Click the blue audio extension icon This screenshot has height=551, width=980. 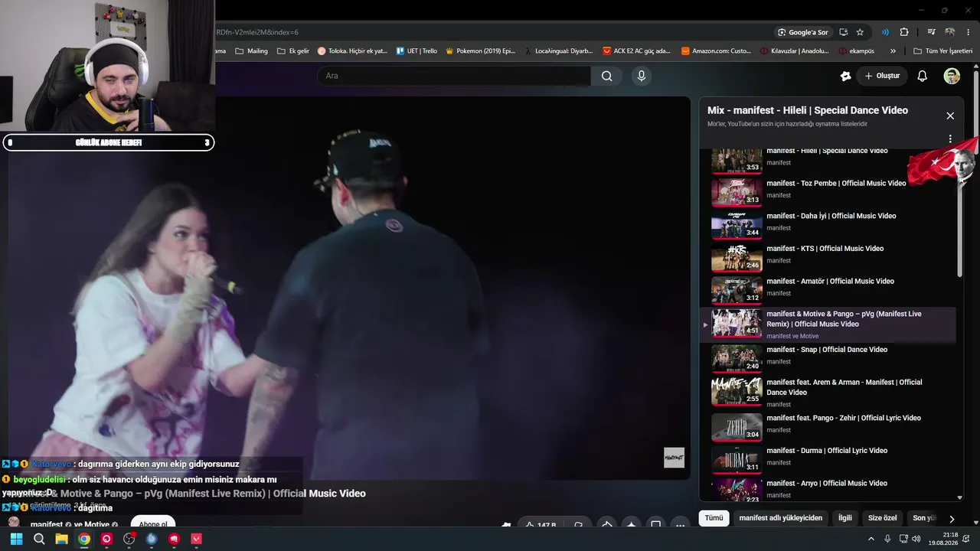click(x=885, y=32)
